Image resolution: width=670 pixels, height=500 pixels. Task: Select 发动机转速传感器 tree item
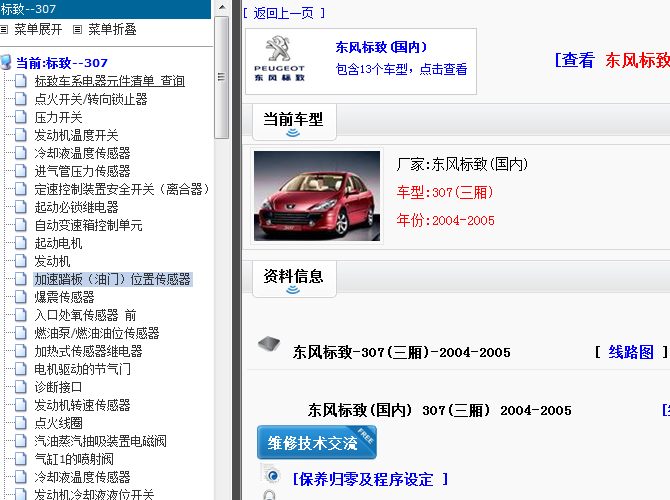82,405
